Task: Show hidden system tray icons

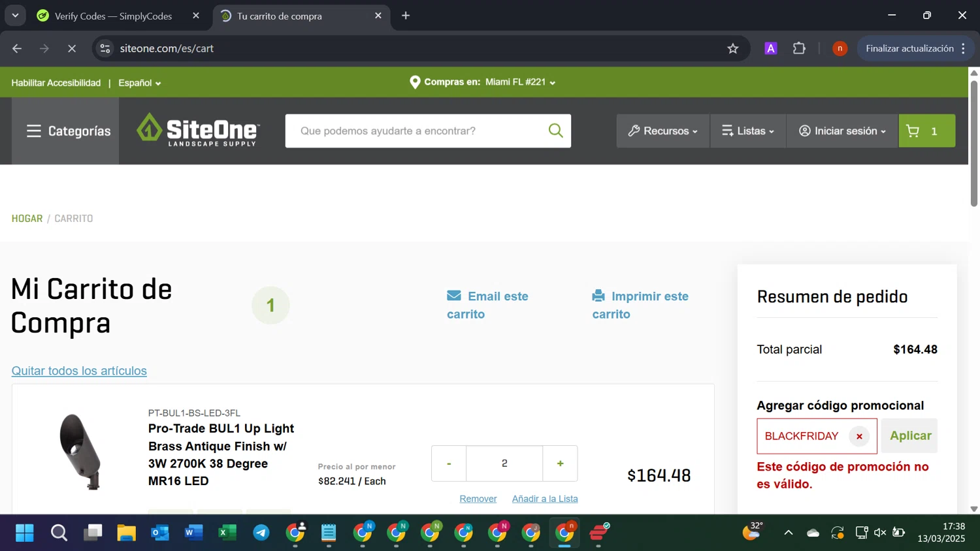Action: coord(789,533)
